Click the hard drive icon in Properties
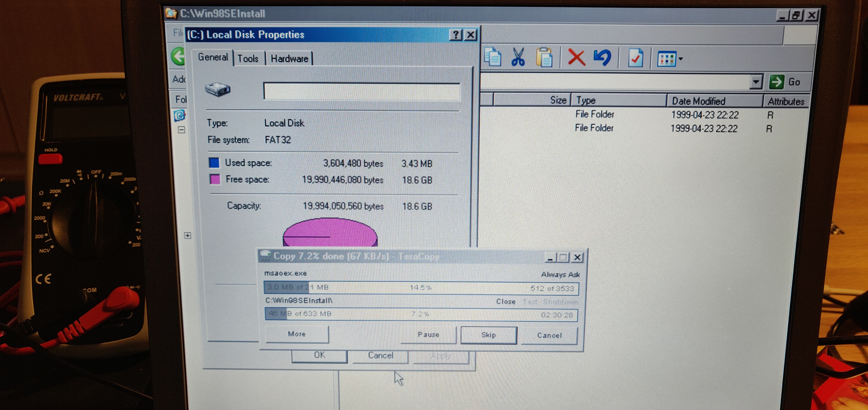 pos(218,89)
